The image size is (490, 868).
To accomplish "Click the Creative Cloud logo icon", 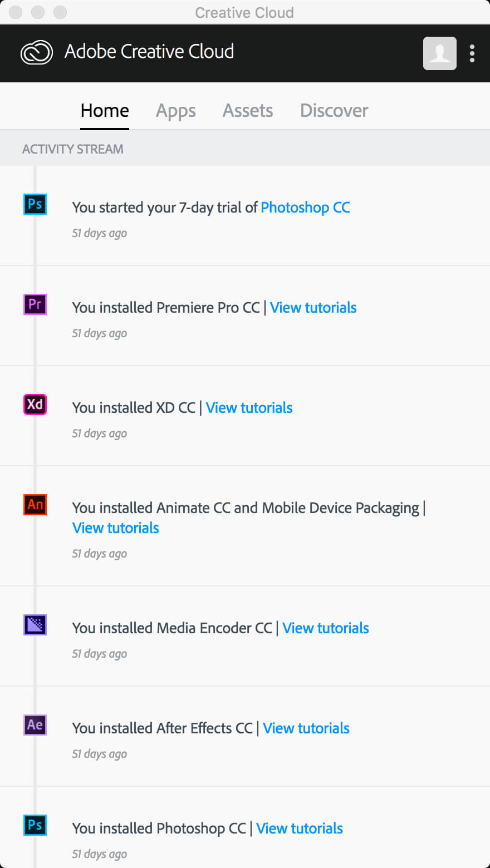I will [37, 53].
